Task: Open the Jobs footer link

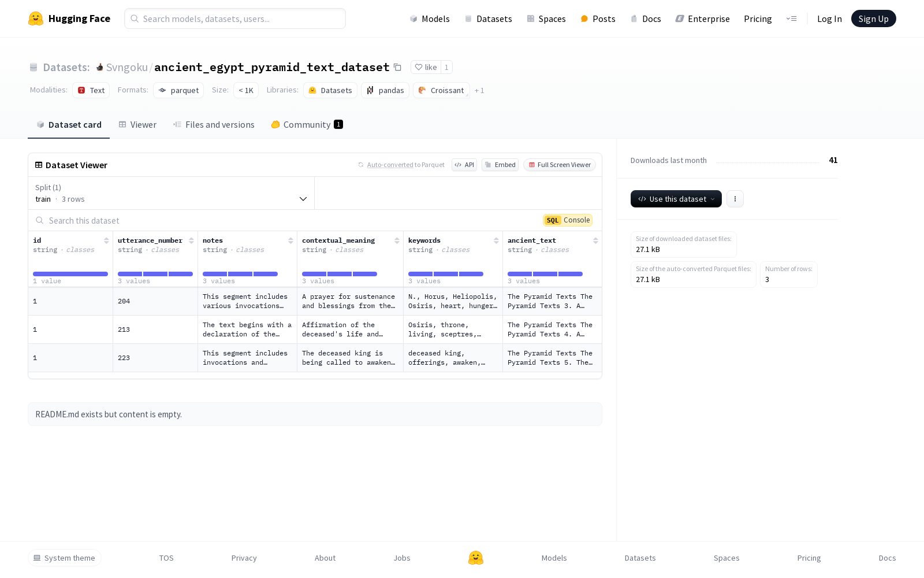Action: click(x=402, y=558)
